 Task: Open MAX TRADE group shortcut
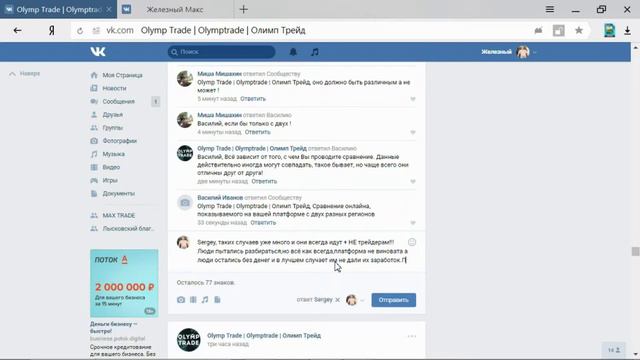[118, 216]
